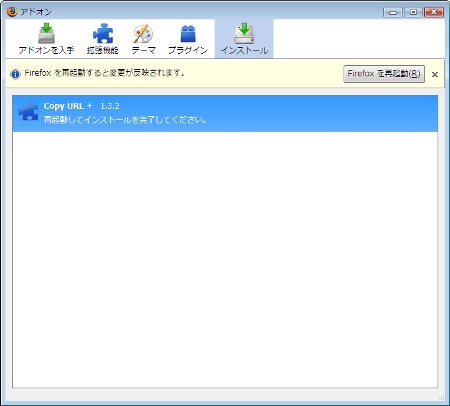This screenshot has height=406, width=450.
Task: Click the blue info icon in notification bar
Action: 15,74
